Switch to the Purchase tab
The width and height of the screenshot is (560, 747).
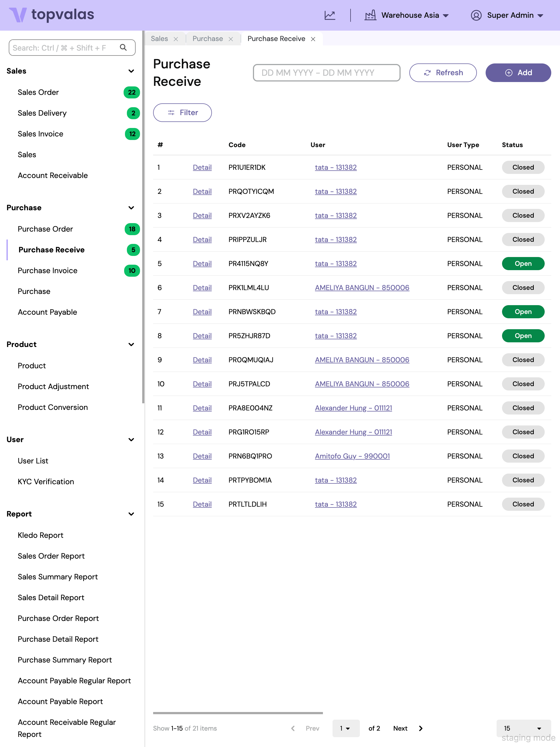(x=207, y=39)
